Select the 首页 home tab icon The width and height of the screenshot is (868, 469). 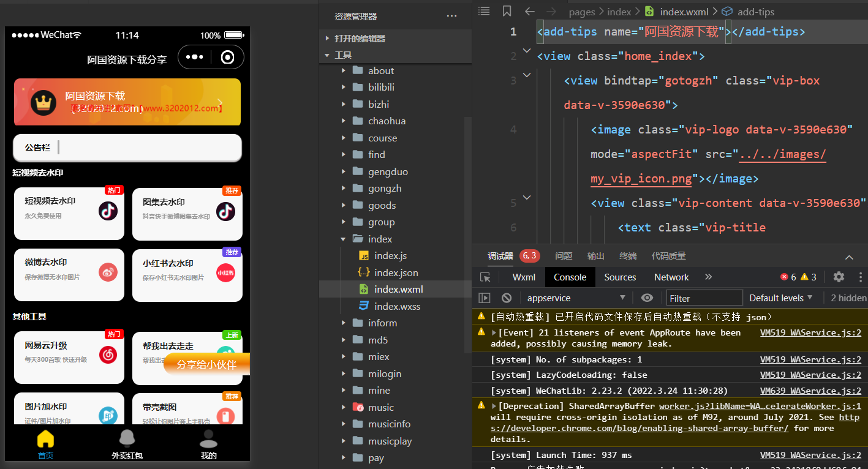[x=45, y=438]
